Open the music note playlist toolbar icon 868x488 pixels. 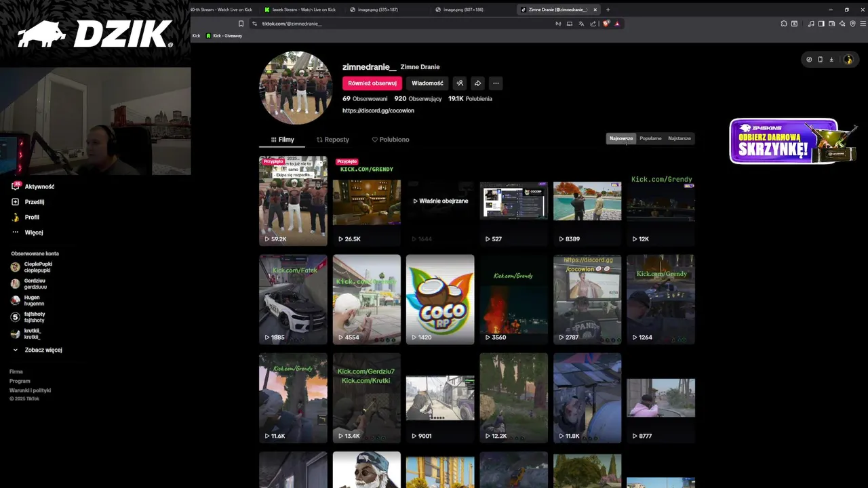tap(811, 24)
